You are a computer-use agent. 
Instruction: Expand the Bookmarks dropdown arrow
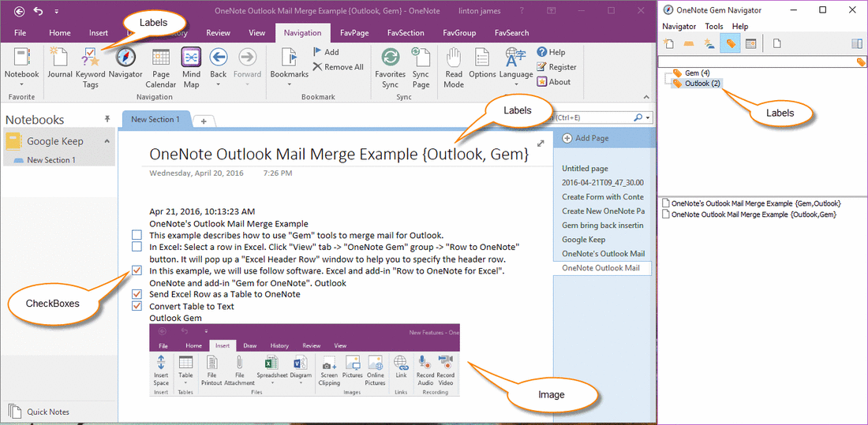pos(289,84)
